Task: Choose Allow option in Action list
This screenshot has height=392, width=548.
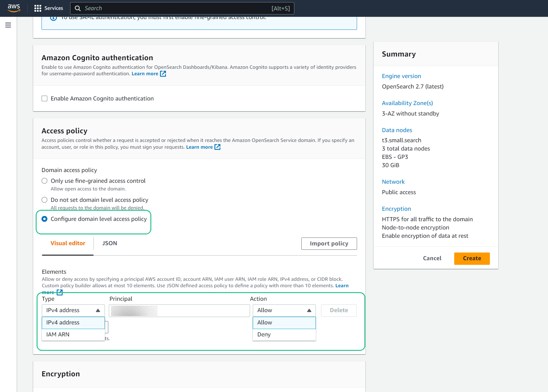Action: 284,323
